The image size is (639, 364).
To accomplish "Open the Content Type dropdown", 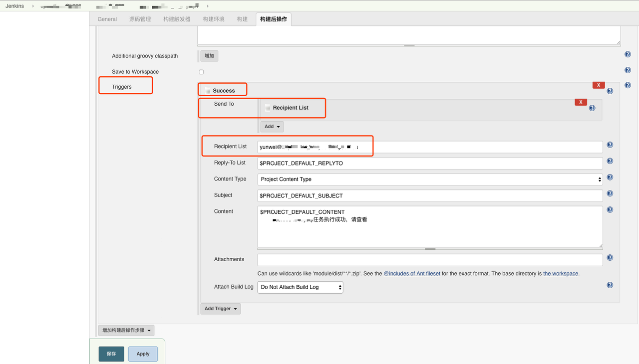I will [x=429, y=179].
